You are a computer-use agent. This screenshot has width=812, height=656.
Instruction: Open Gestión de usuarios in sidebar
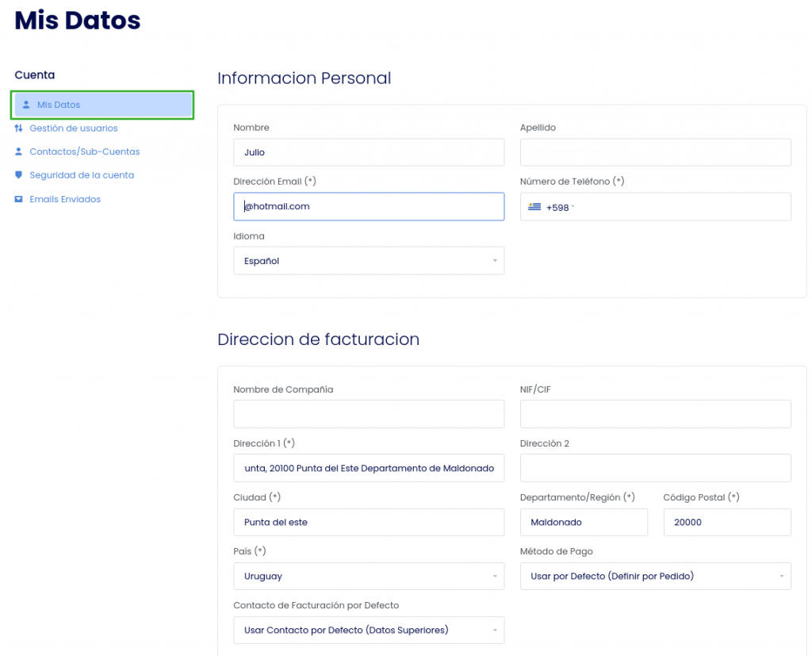(x=74, y=129)
